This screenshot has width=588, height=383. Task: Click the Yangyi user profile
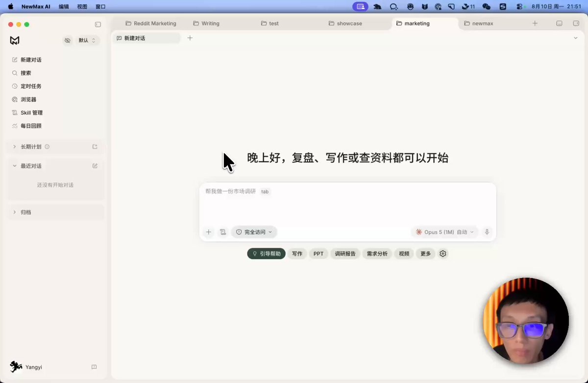pos(26,367)
